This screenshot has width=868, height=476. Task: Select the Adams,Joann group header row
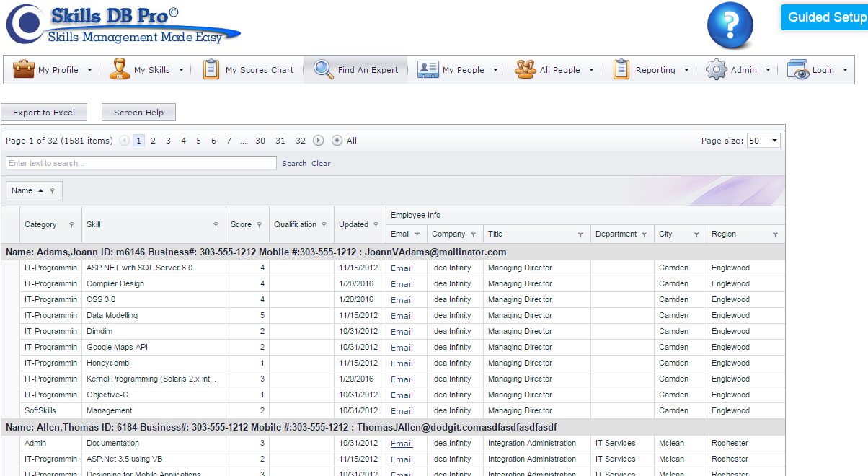point(393,252)
